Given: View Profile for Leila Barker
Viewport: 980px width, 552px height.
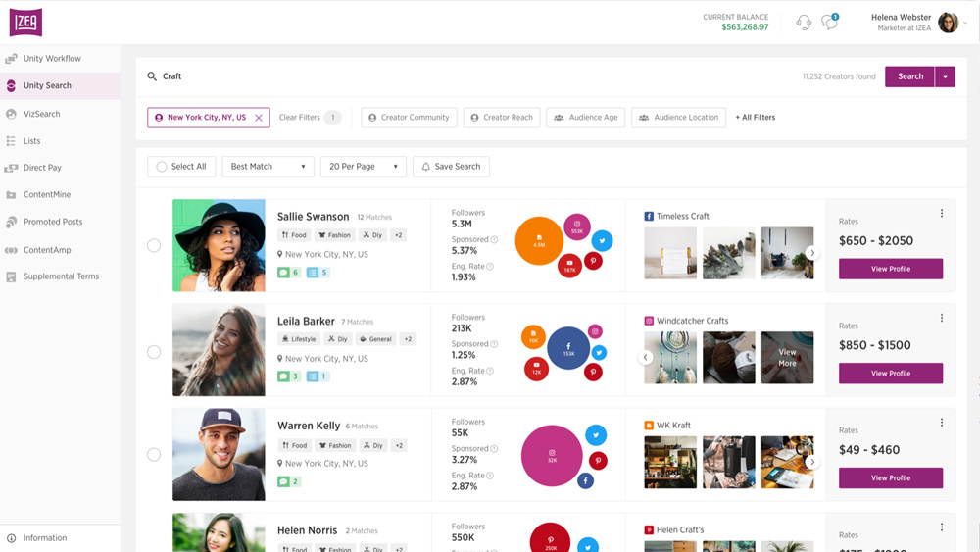Looking at the screenshot, I should (x=891, y=374).
